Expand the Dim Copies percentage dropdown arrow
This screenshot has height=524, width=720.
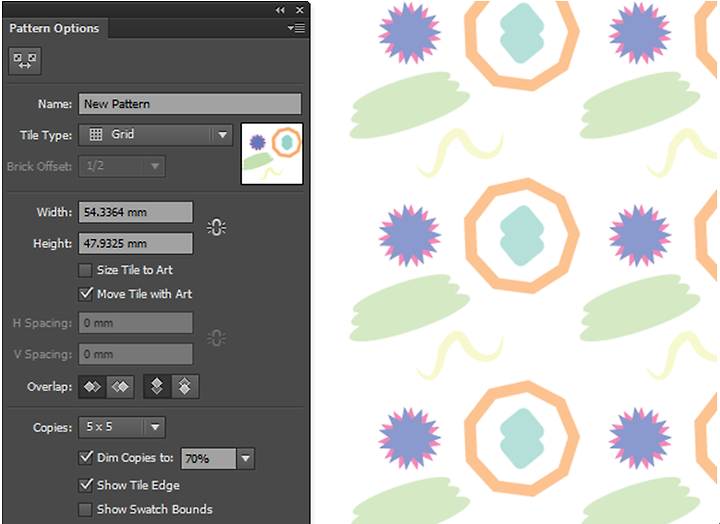[x=246, y=458]
